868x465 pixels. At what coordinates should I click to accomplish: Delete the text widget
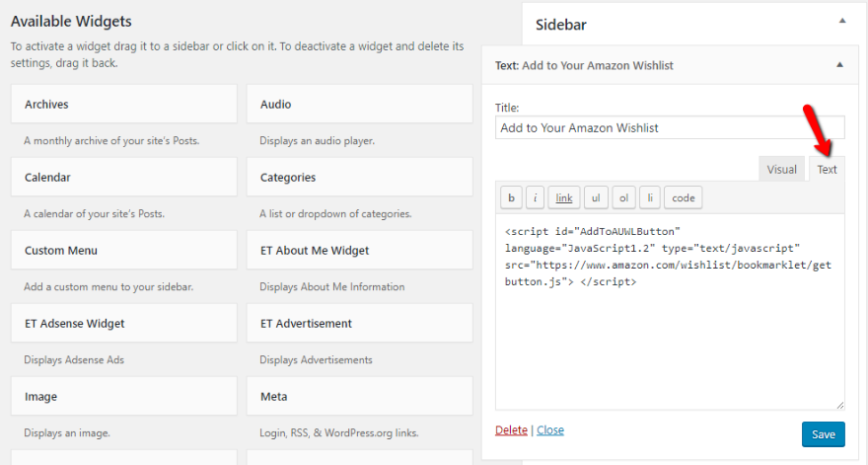coord(511,430)
